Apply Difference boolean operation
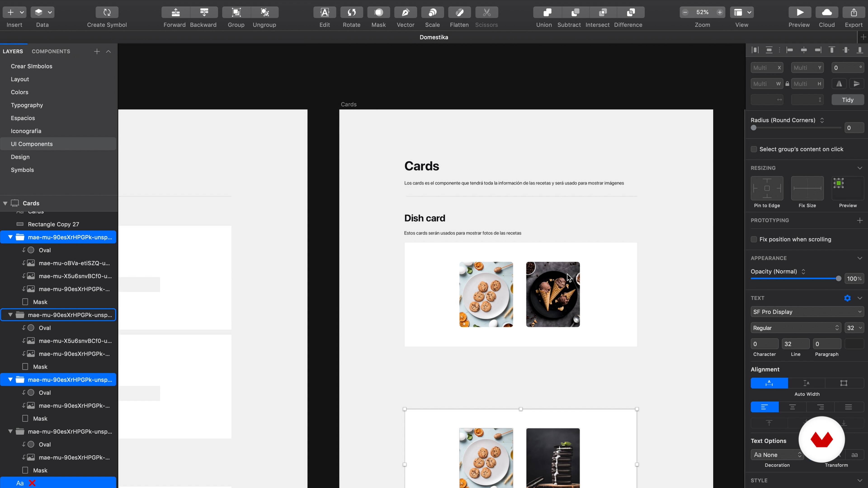Image resolution: width=868 pixels, height=488 pixels. (x=631, y=12)
